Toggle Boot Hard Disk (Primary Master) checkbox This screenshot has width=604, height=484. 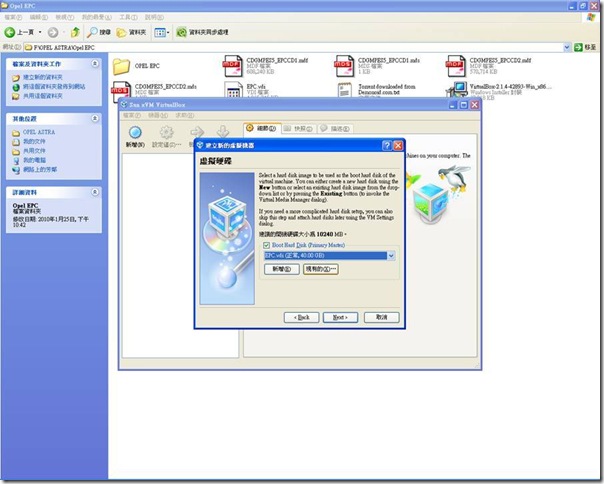266,245
